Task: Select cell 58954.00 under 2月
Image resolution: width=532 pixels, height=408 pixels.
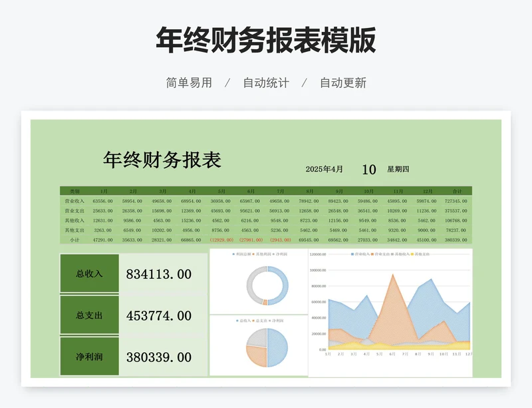Action: point(132,201)
